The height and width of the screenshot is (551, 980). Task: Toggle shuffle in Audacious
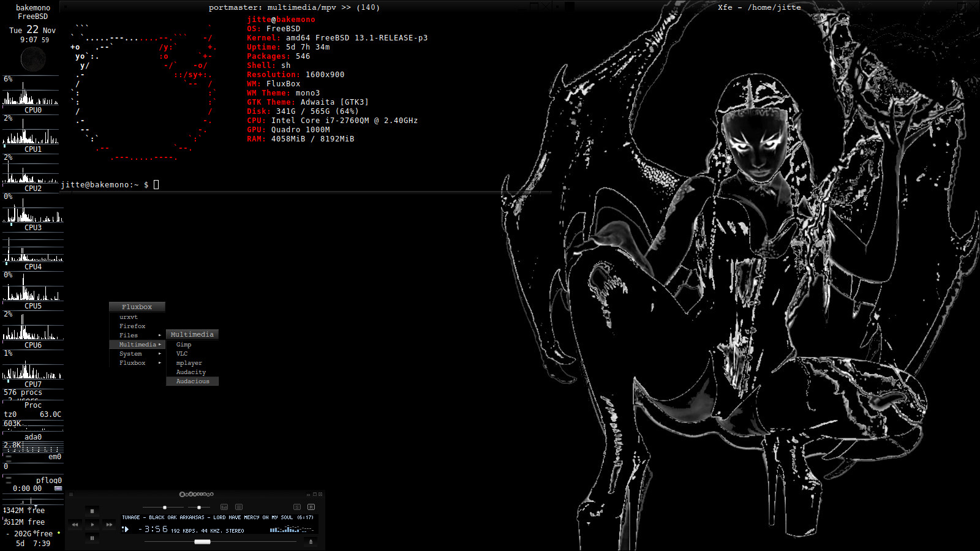tap(297, 507)
